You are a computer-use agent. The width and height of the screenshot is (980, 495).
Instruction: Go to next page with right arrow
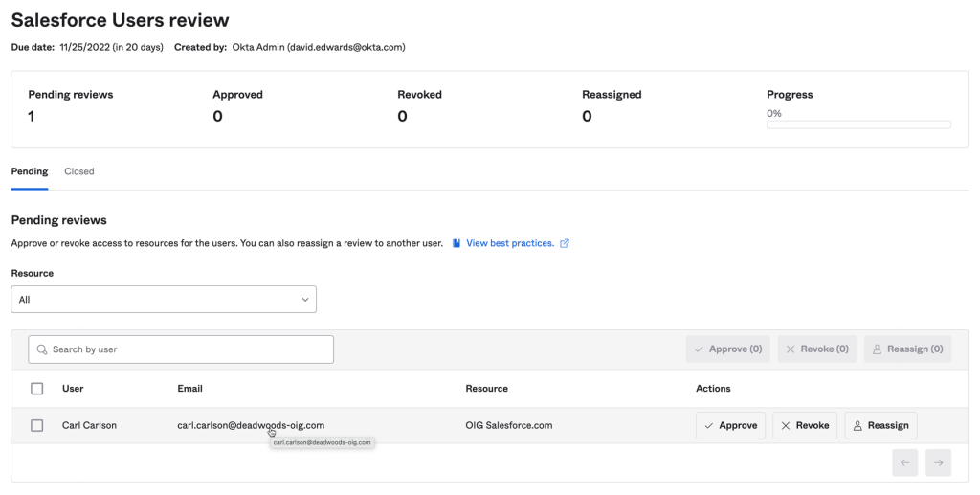(x=938, y=462)
